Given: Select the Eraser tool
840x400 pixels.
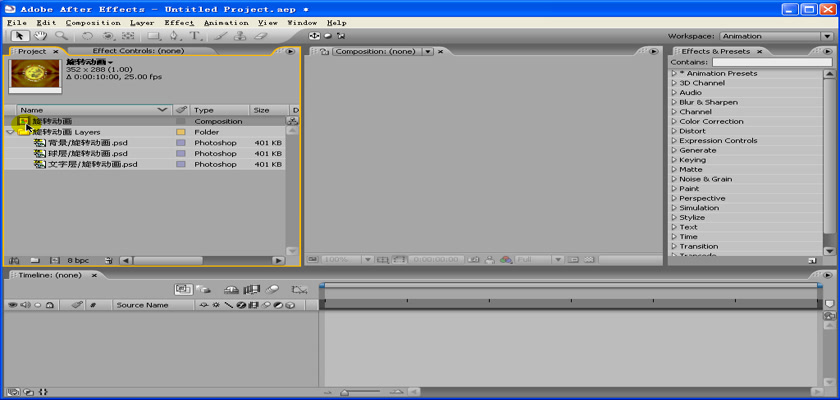Looking at the screenshot, I should tap(260, 36).
